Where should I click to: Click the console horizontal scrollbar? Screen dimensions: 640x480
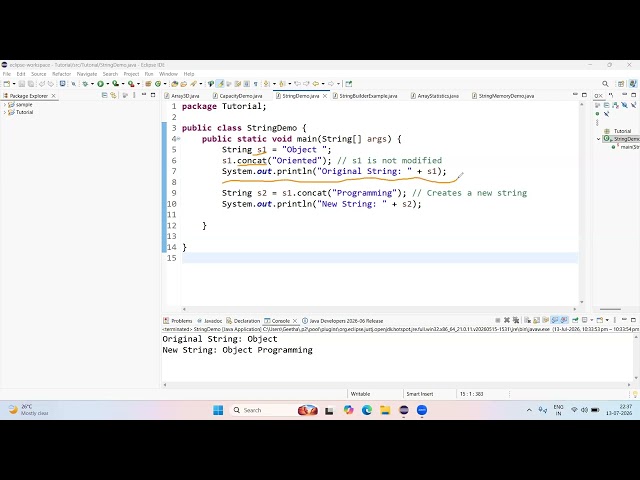tap(397, 384)
